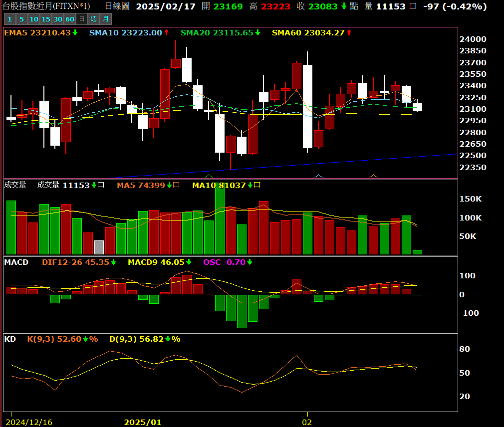Switch to the 月 monthly chart
The height and width of the screenshot is (427, 504).
click(105, 19)
